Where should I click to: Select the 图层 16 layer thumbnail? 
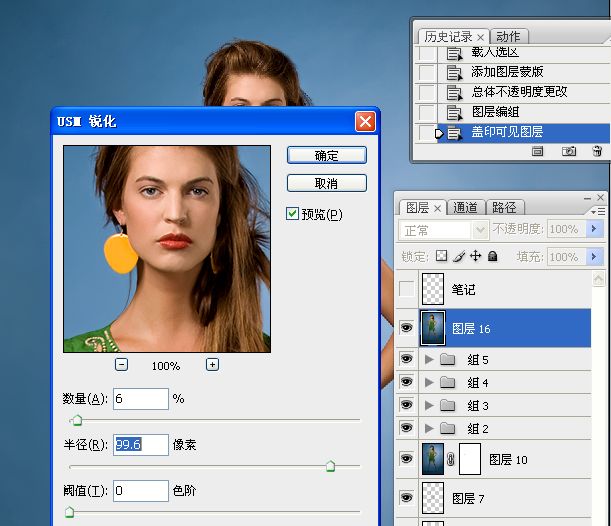(x=433, y=328)
